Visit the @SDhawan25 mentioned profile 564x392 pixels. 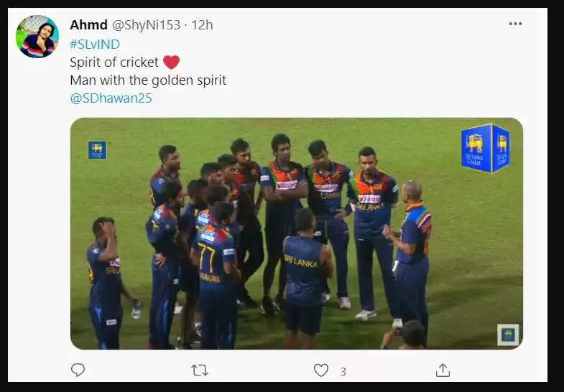(111, 98)
